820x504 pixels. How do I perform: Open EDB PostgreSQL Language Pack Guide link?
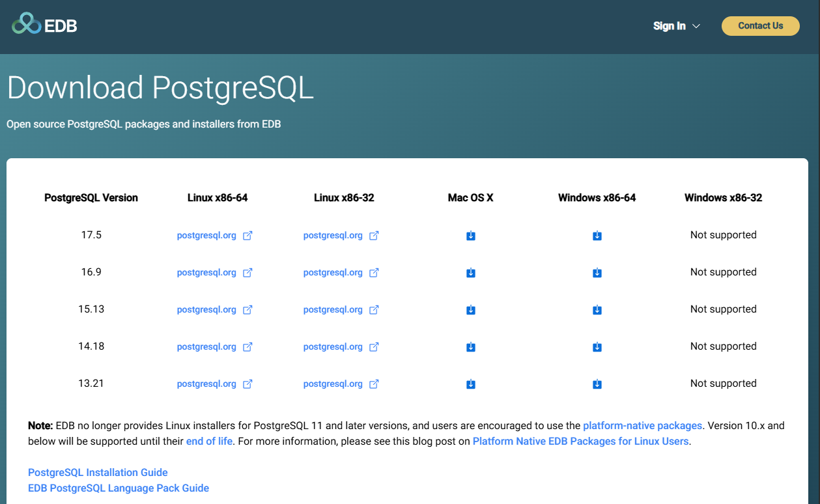119,488
